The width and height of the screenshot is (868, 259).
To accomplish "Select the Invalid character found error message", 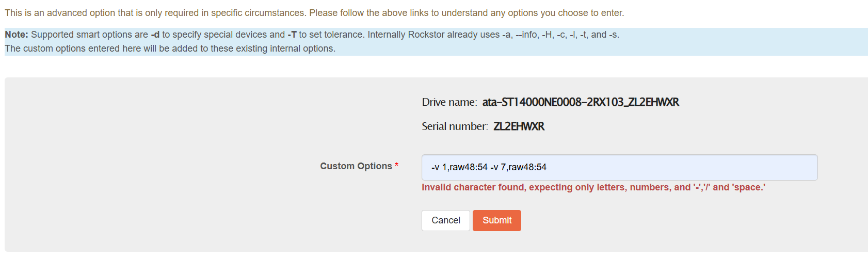I will click(x=593, y=187).
